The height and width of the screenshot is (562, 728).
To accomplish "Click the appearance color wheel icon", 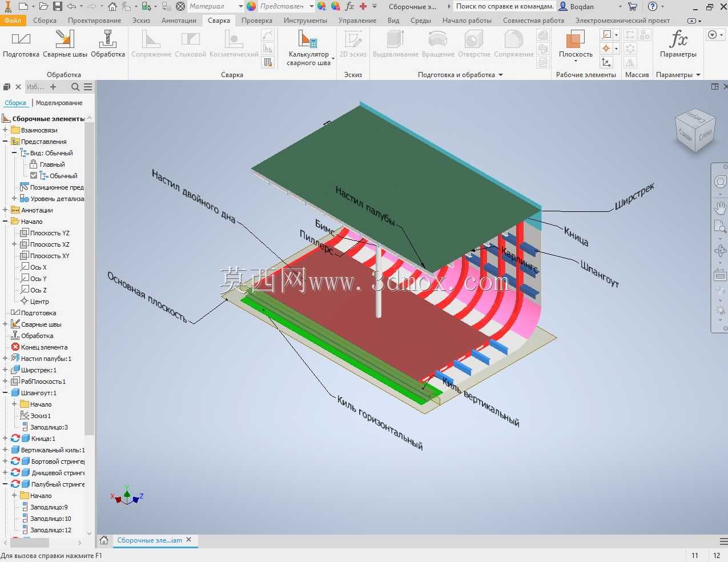I will pos(251,6).
